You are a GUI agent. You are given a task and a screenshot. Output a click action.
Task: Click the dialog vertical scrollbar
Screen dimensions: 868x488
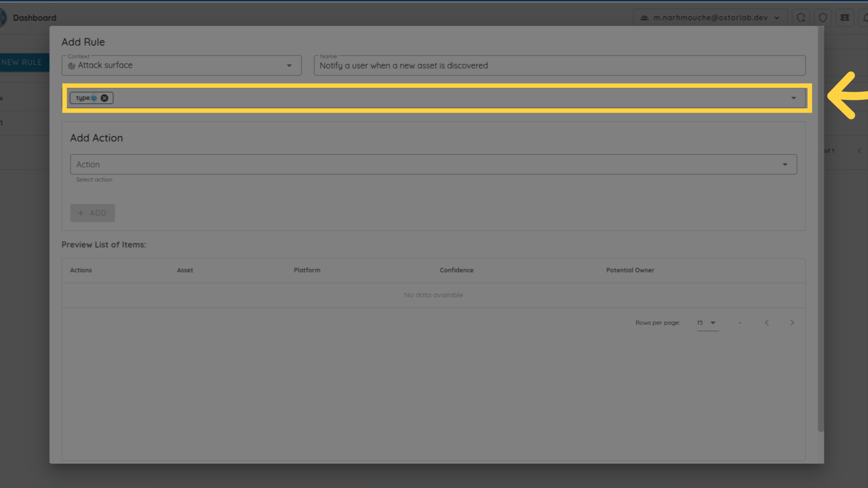click(821, 226)
